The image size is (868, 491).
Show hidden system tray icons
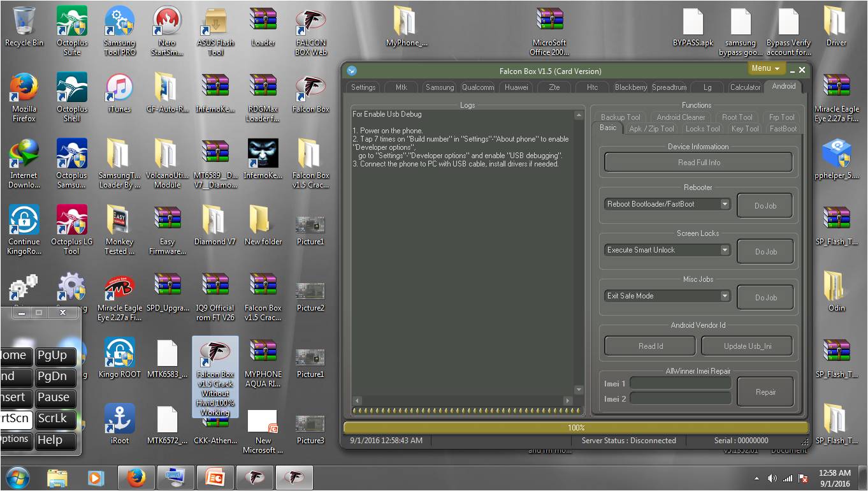(x=756, y=478)
